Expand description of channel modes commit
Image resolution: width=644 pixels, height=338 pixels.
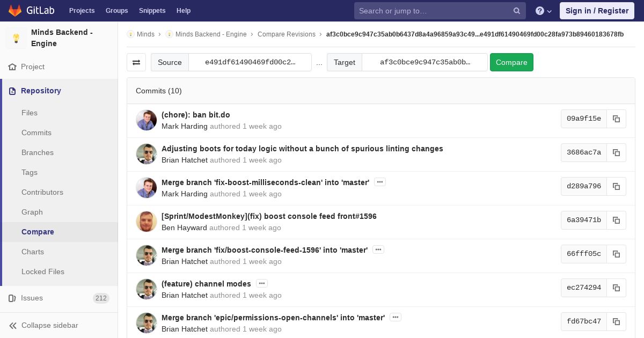262,284
